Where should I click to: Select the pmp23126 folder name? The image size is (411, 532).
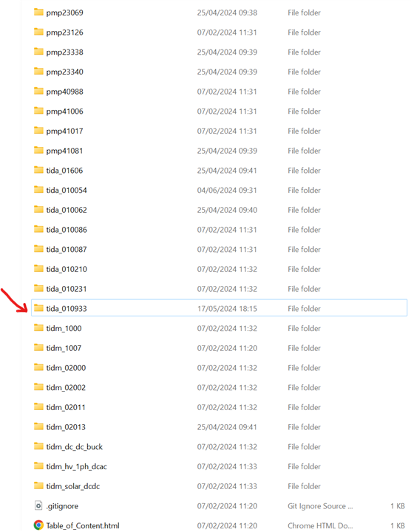[65, 33]
